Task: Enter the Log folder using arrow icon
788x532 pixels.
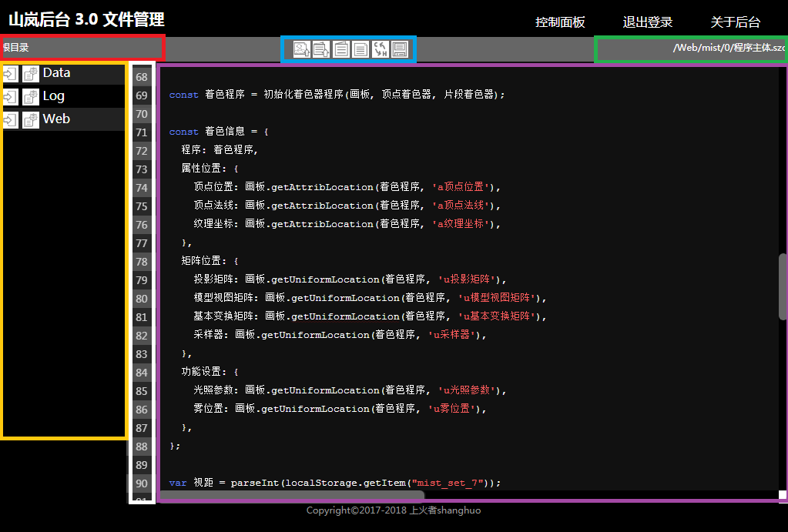Action: pos(10,97)
